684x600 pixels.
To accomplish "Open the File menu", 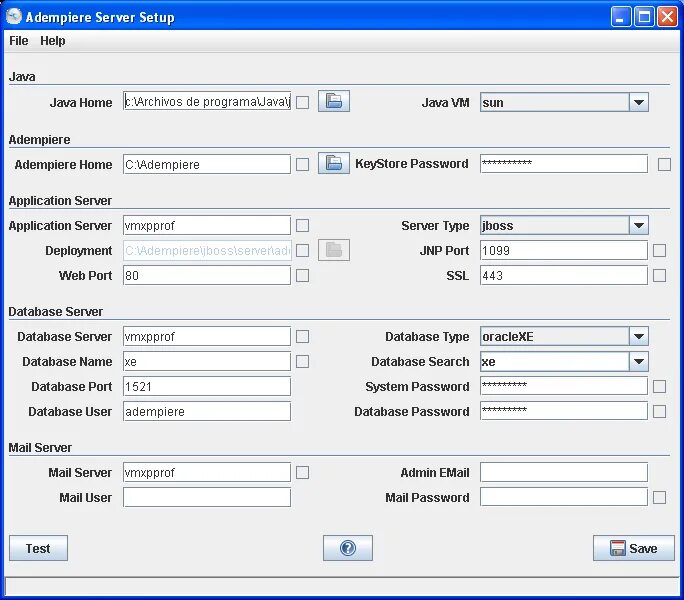I will 19,41.
